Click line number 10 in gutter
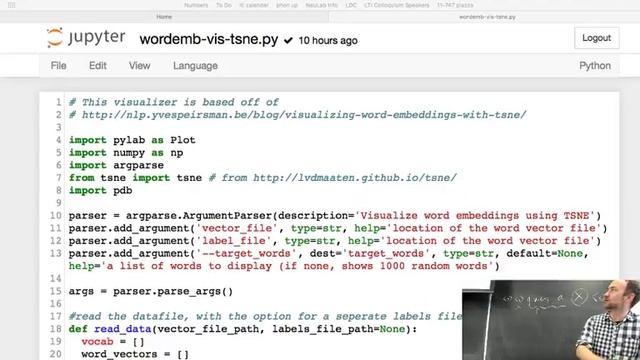Image resolution: width=640 pixels, height=360 pixels. point(56,216)
